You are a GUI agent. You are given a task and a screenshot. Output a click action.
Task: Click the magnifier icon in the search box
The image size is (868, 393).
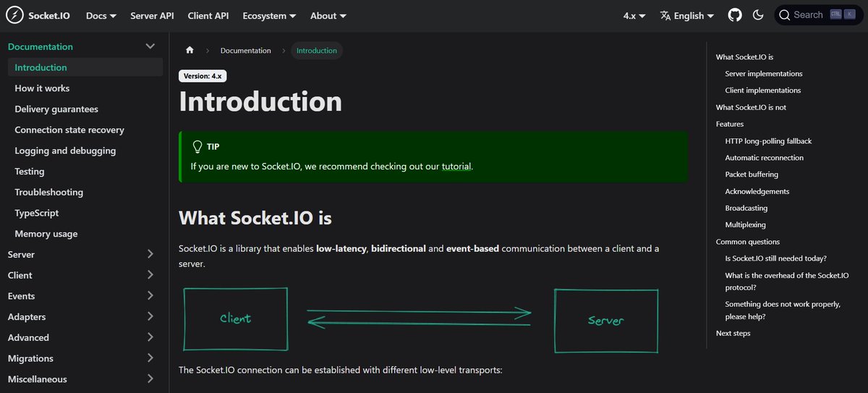click(x=785, y=15)
